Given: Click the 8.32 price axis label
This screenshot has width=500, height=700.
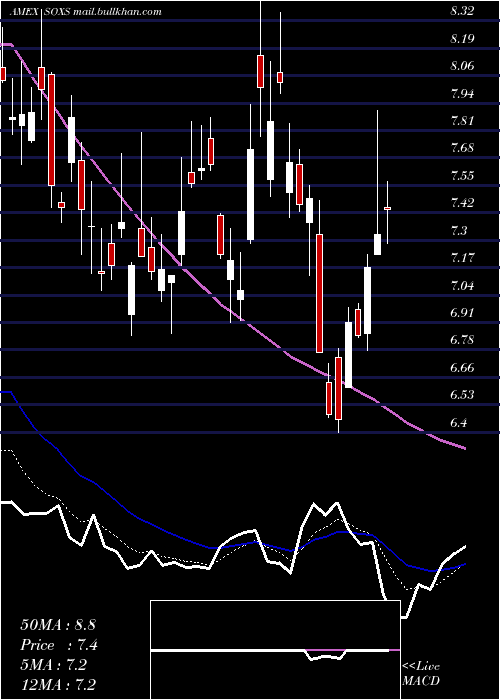Looking at the screenshot, I should pos(462,11).
